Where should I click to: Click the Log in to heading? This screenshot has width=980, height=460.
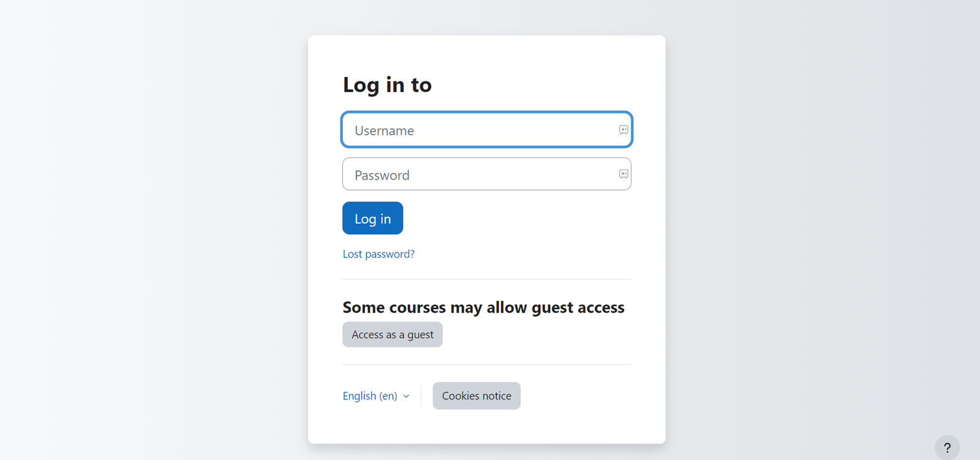(387, 85)
